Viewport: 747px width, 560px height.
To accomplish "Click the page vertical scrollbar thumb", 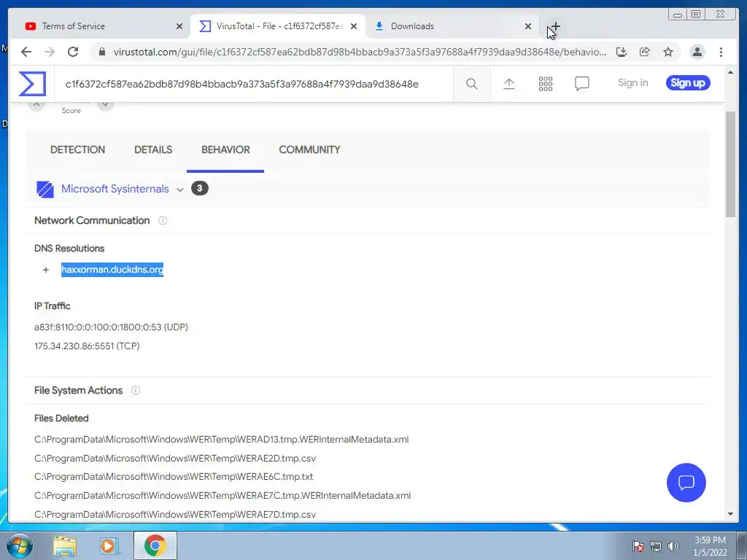I will pos(730,164).
